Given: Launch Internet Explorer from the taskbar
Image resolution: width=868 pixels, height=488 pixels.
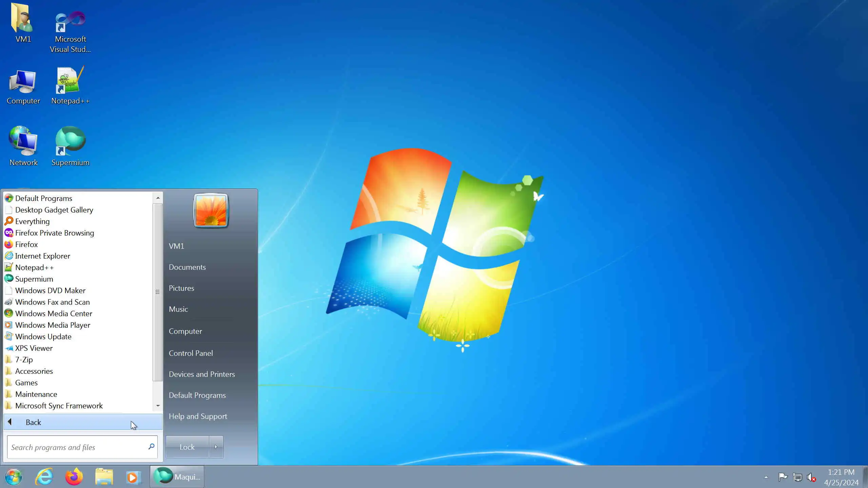Looking at the screenshot, I should click(44, 477).
